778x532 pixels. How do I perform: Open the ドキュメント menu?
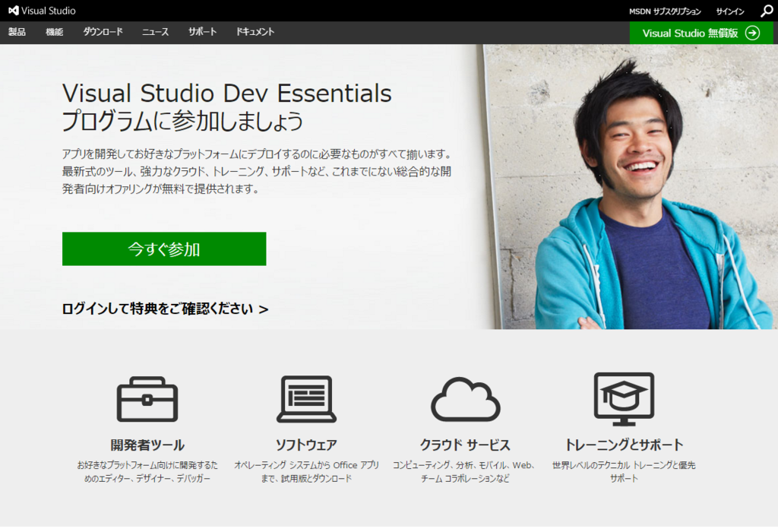coord(255,32)
